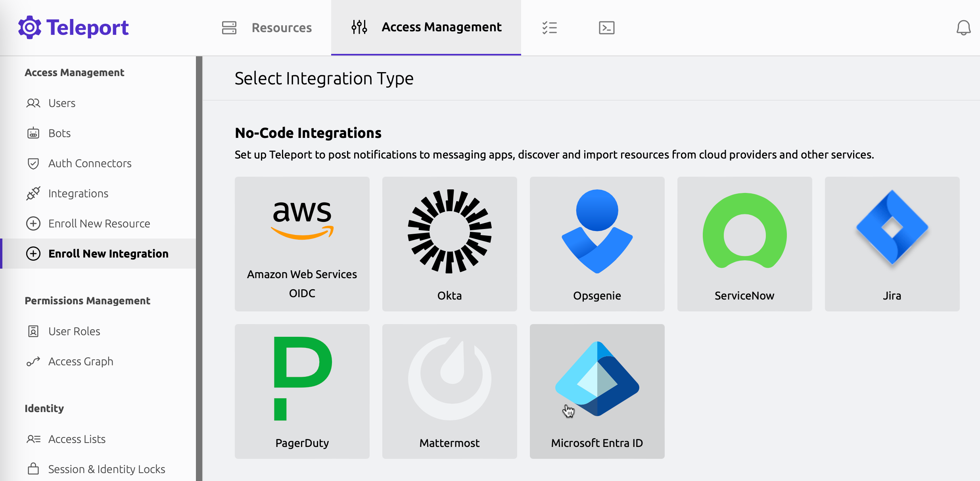
Task: Click the Amazon Web Services OIDC integration icon
Action: pos(302,244)
